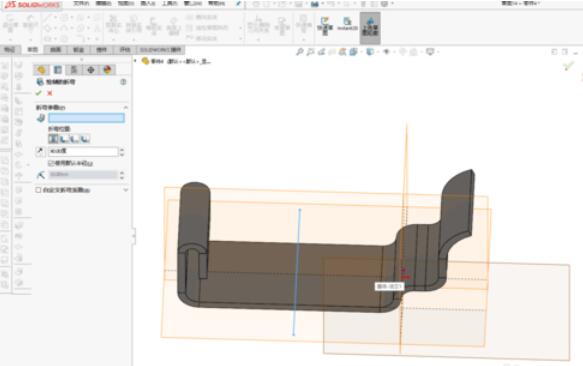
Task: Click the Zoom to Fit icon
Action: (300, 52)
